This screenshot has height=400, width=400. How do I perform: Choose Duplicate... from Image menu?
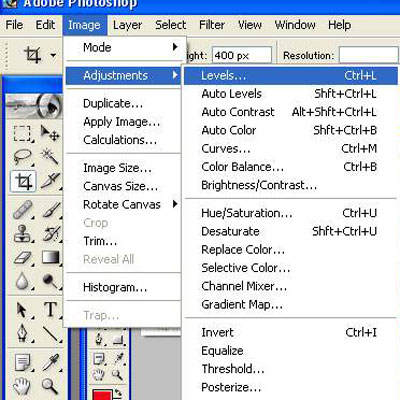click(123, 104)
